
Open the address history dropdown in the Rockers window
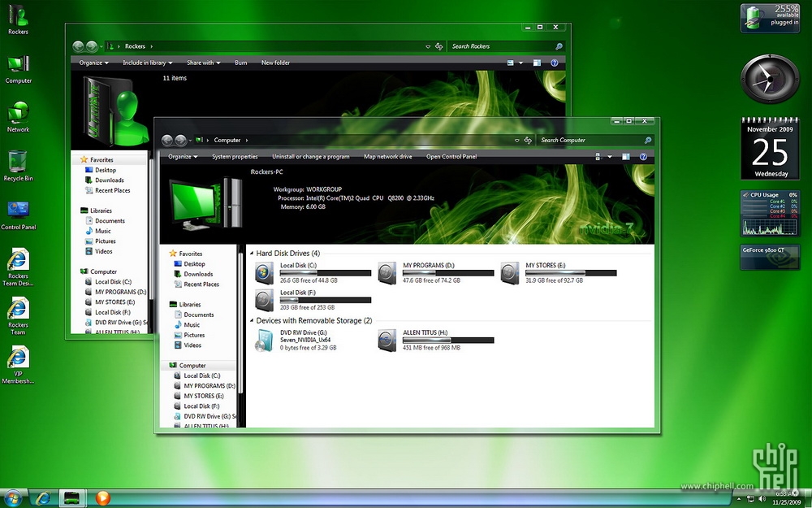point(428,46)
